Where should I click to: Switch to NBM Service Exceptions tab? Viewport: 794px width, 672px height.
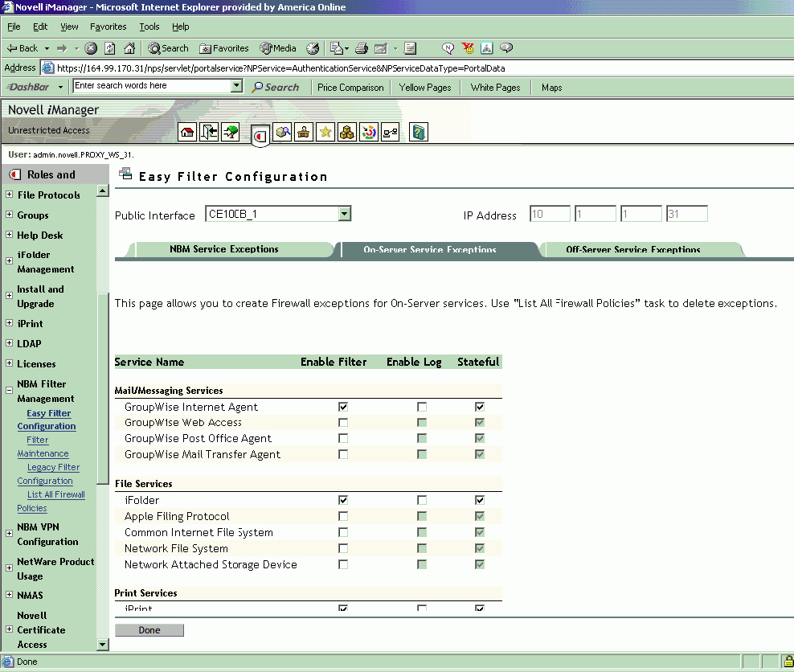[x=223, y=249]
